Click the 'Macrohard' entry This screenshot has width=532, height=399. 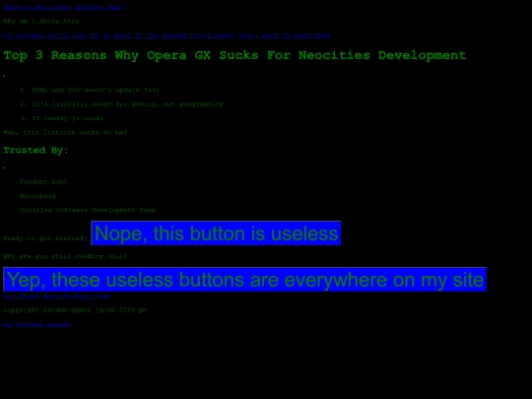37,196
